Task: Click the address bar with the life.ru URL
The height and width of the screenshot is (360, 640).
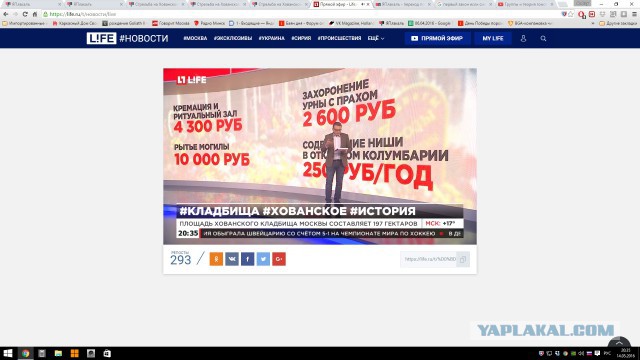Action: click(x=300, y=14)
